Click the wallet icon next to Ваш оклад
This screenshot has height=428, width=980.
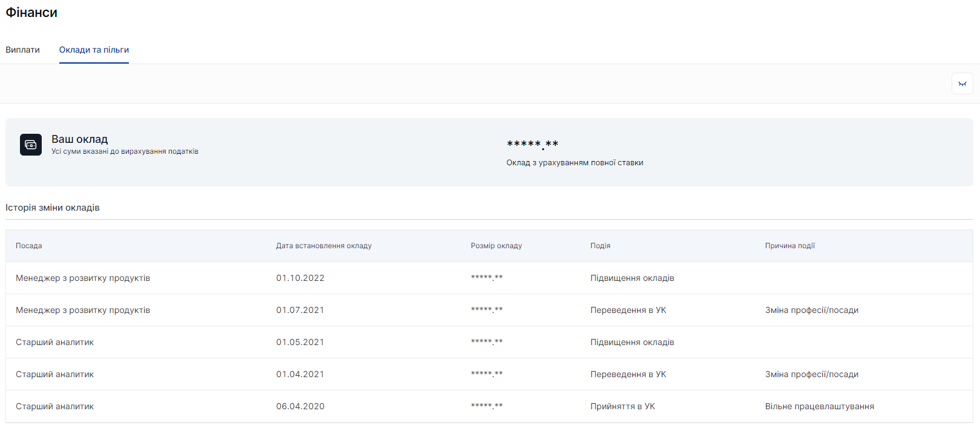tap(31, 145)
